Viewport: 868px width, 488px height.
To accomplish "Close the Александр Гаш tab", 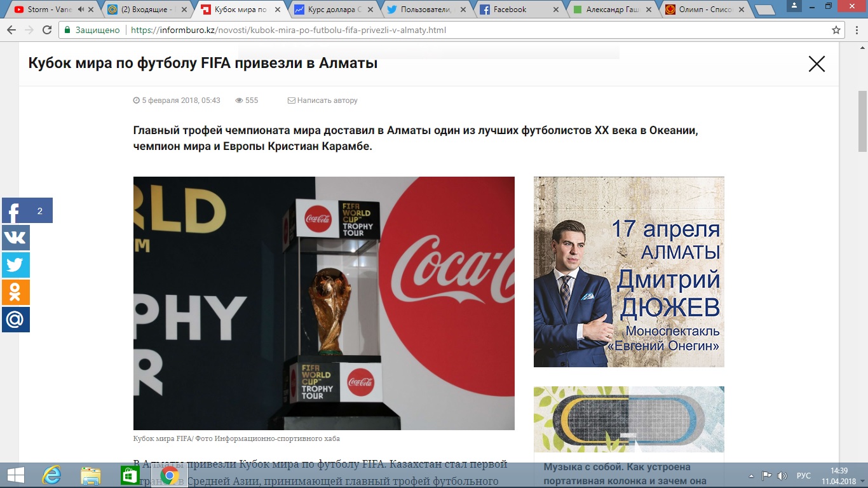I will coord(649,10).
